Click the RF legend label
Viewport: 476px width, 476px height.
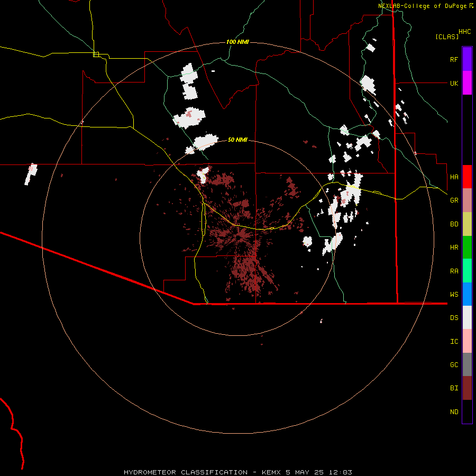pos(454,59)
